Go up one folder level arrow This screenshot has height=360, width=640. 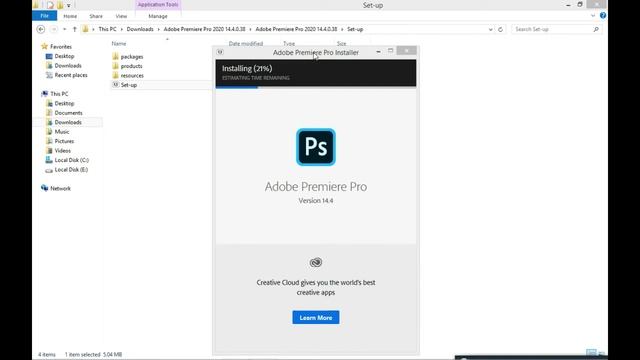pyautogui.click(x=74, y=29)
